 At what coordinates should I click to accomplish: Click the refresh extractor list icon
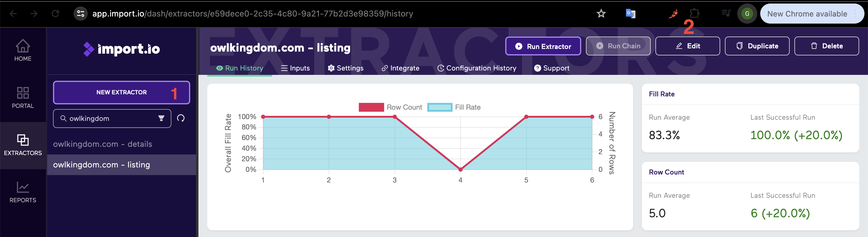181,118
